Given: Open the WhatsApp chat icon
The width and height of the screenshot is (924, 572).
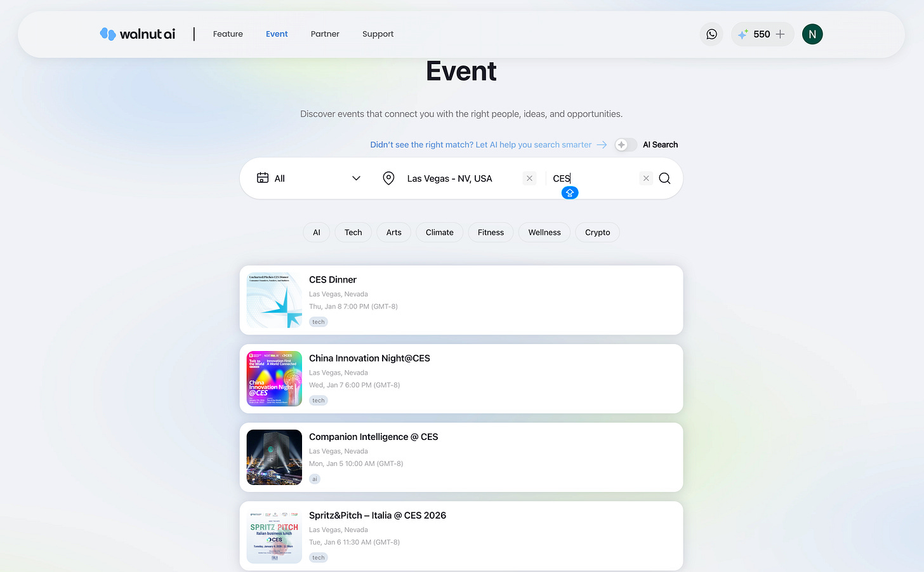Looking at the screenshot, I should tap(711, 34).
